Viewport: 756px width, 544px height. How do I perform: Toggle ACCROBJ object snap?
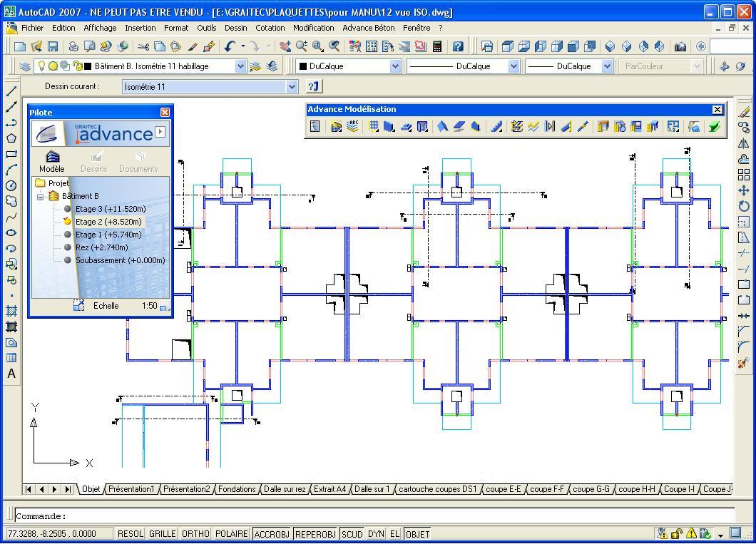tap(272, 534)
